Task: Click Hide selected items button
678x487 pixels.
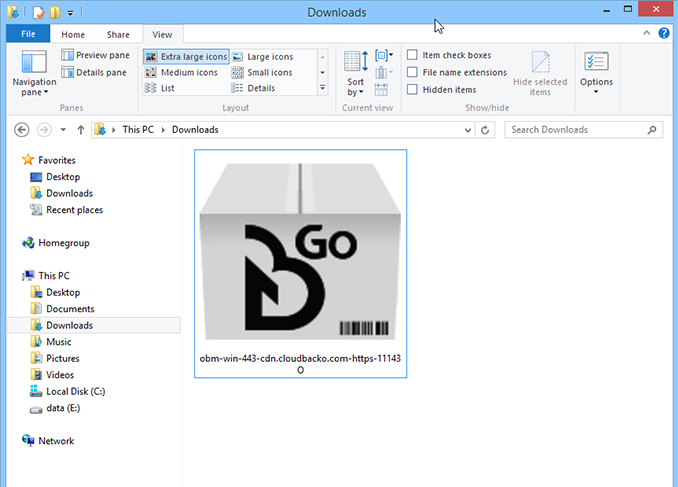Action: pyautogui.click(x=540, y=74)
